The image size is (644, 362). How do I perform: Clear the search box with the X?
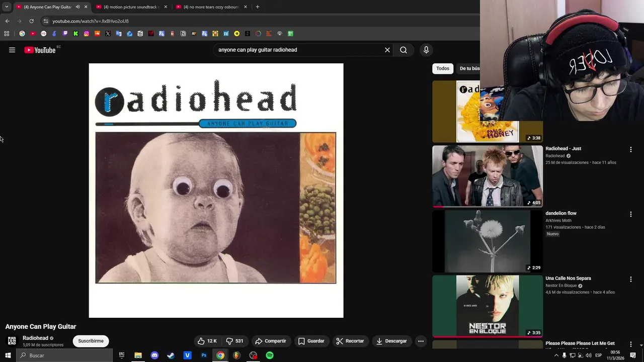(387, 50)
